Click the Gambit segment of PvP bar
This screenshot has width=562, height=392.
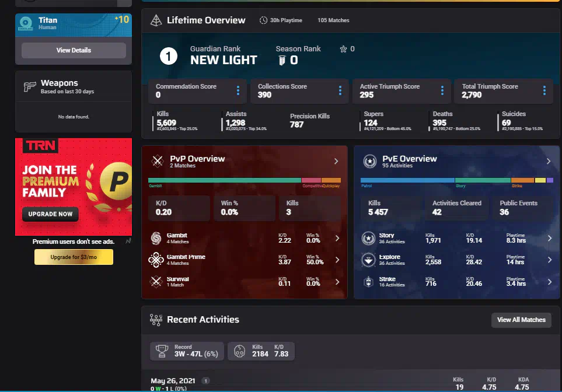(x=224, y=181)
